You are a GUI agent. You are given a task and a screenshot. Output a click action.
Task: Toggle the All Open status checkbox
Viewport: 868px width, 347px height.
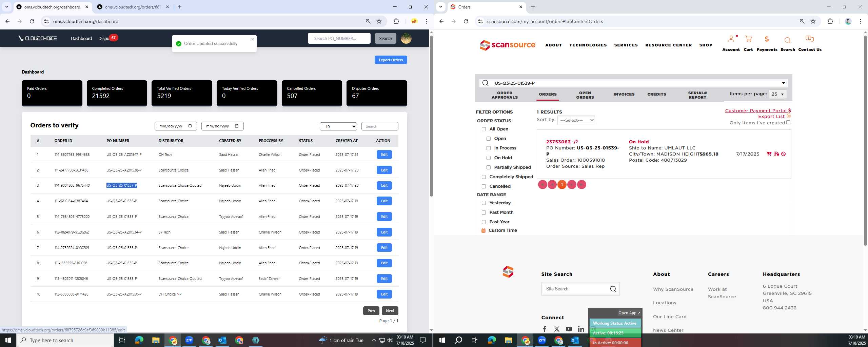484,129
